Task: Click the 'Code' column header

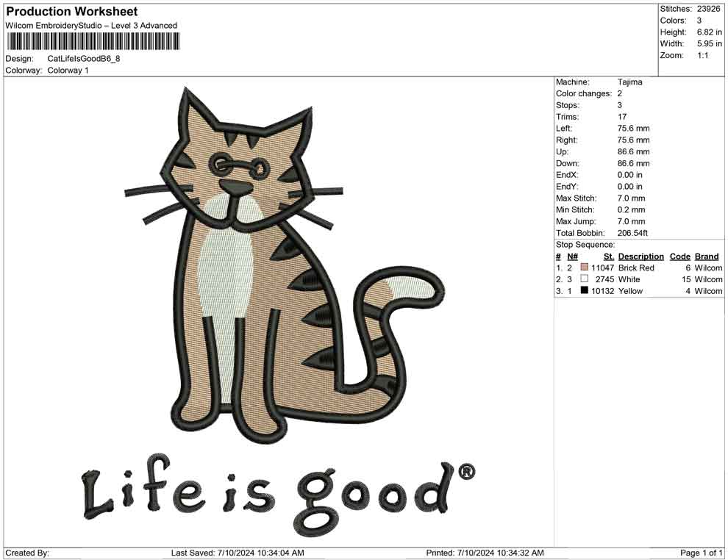Action: (679, 256)
